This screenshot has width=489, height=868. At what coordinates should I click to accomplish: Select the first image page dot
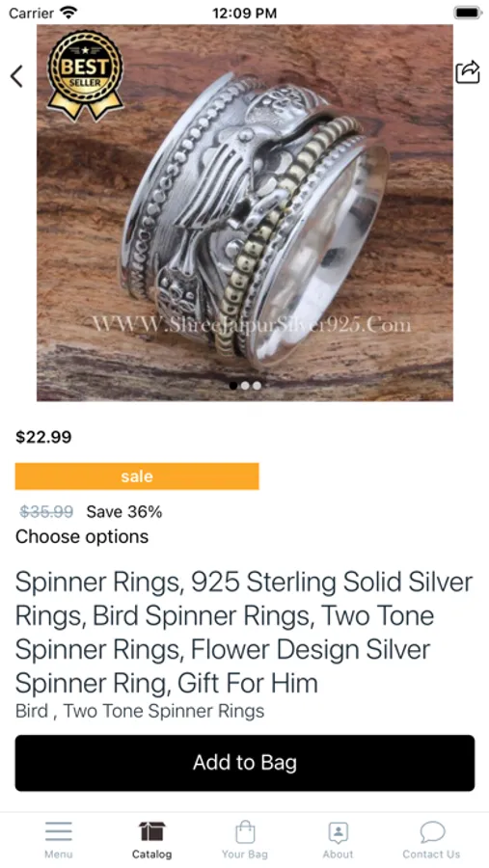233,385
